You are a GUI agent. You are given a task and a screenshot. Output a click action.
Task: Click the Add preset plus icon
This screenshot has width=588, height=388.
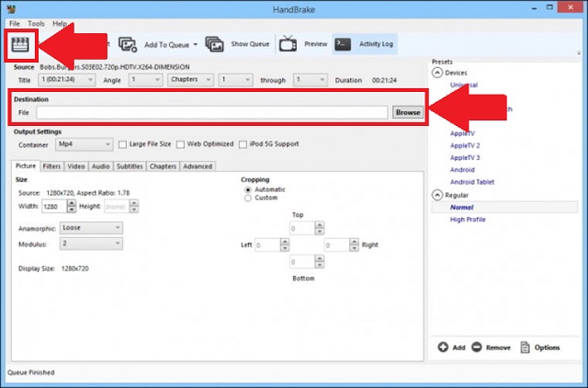coord(444,347)
